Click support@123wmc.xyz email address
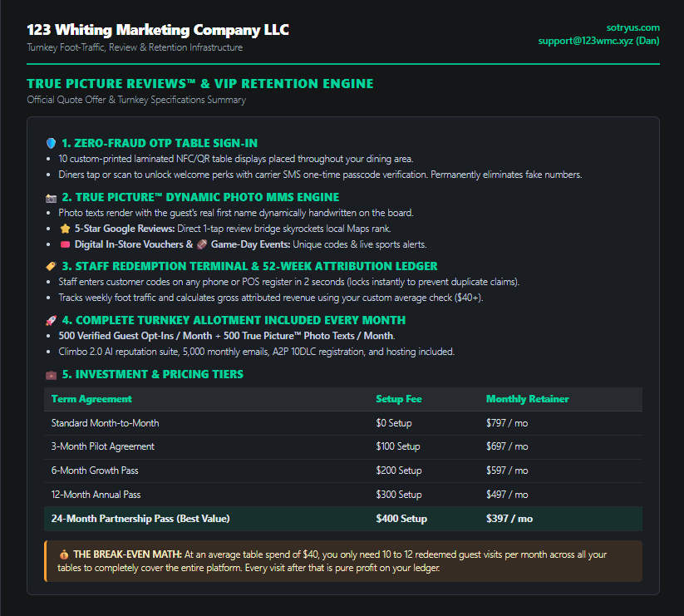This screenshot has height=616, width=684. 585,41
